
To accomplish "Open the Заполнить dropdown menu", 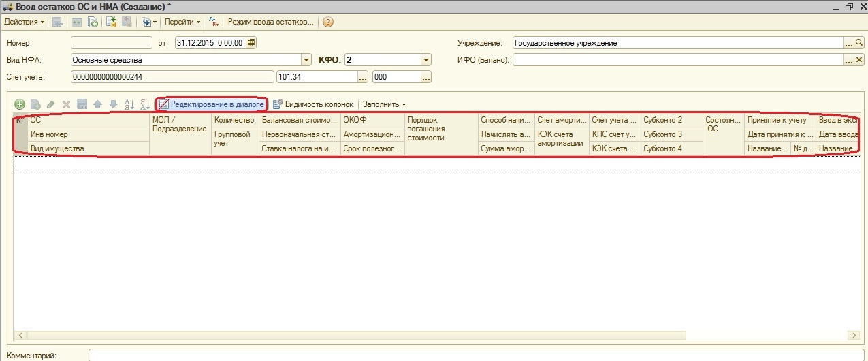I will (x=384, y=104).
